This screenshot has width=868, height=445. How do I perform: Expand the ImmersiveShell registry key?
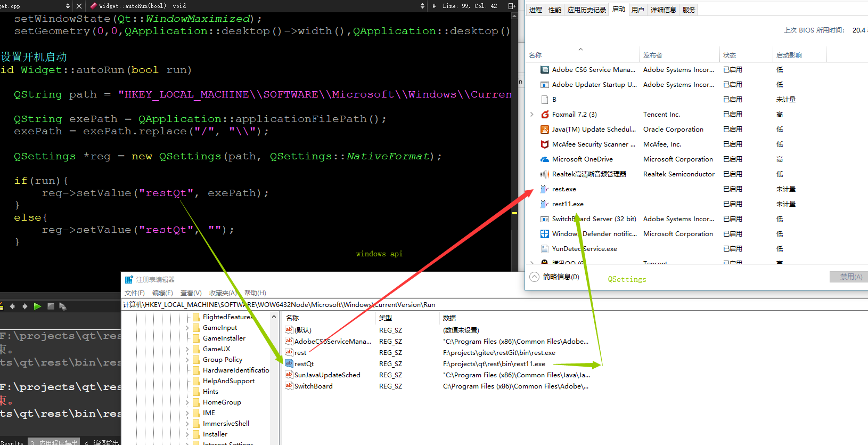[187, 424]
